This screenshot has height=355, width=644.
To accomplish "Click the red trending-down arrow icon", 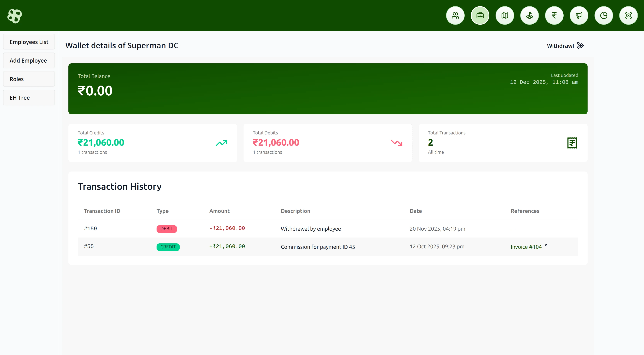I will 396,143.
